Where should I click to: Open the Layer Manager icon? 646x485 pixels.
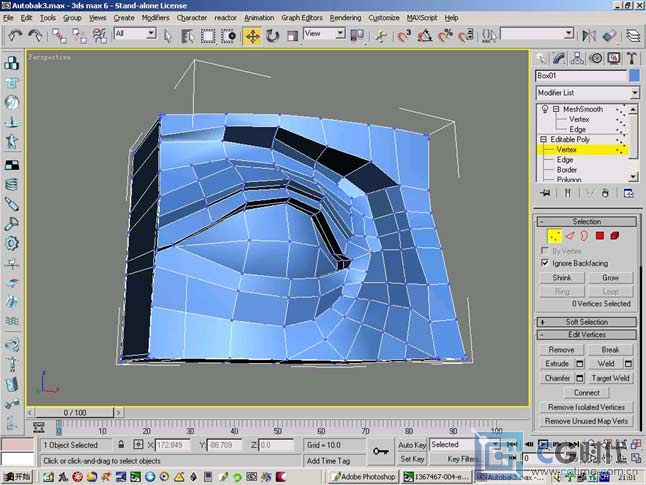(633, 36)
